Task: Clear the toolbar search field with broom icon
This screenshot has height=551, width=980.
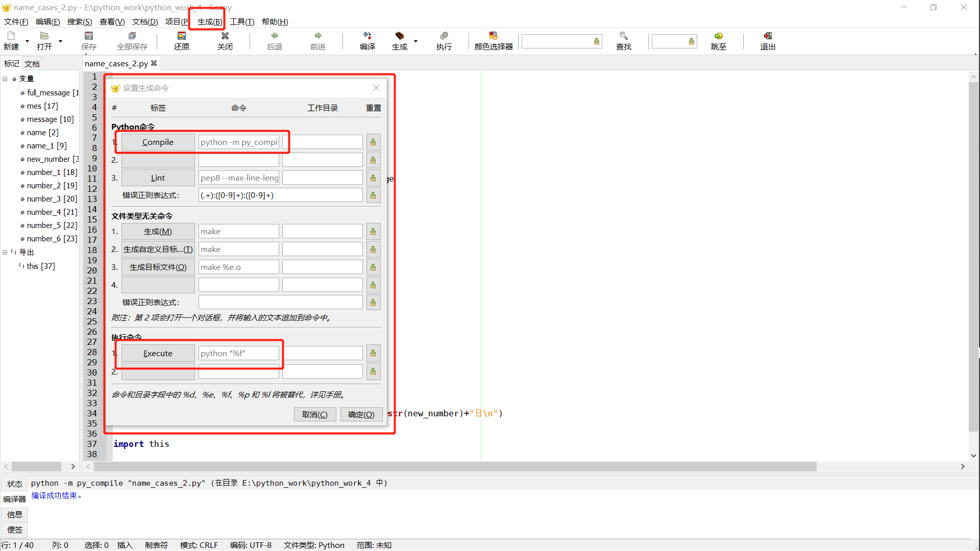Action: [x=597, y=41]
